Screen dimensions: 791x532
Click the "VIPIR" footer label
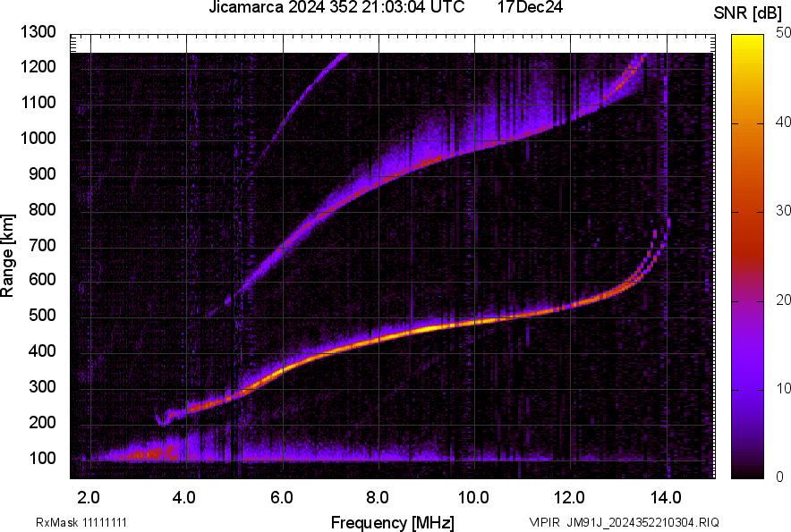tap(545, 522)
